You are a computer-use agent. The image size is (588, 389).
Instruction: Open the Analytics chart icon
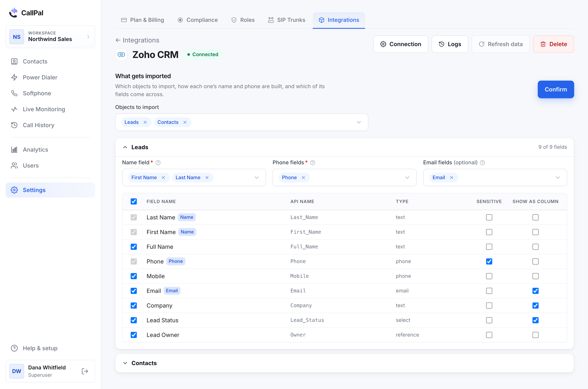(x=14, y=150)
